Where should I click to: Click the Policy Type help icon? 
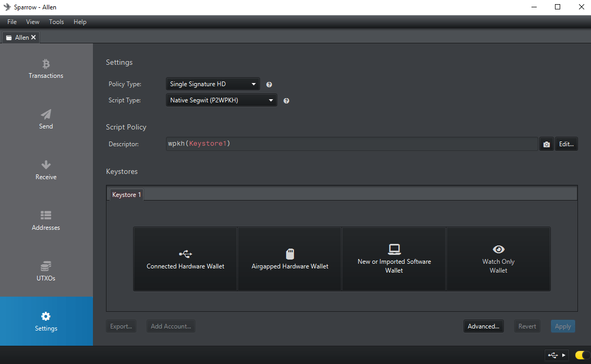pos(269,85)
